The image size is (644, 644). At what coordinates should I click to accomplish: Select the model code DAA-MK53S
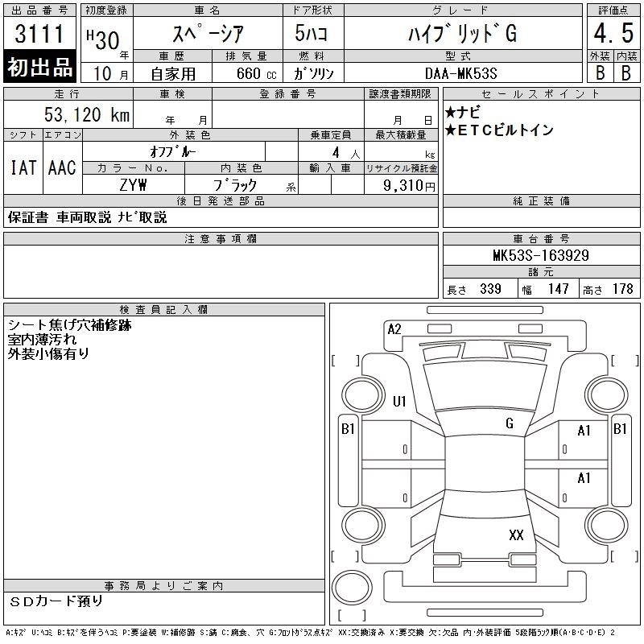(x=460, y=73)
